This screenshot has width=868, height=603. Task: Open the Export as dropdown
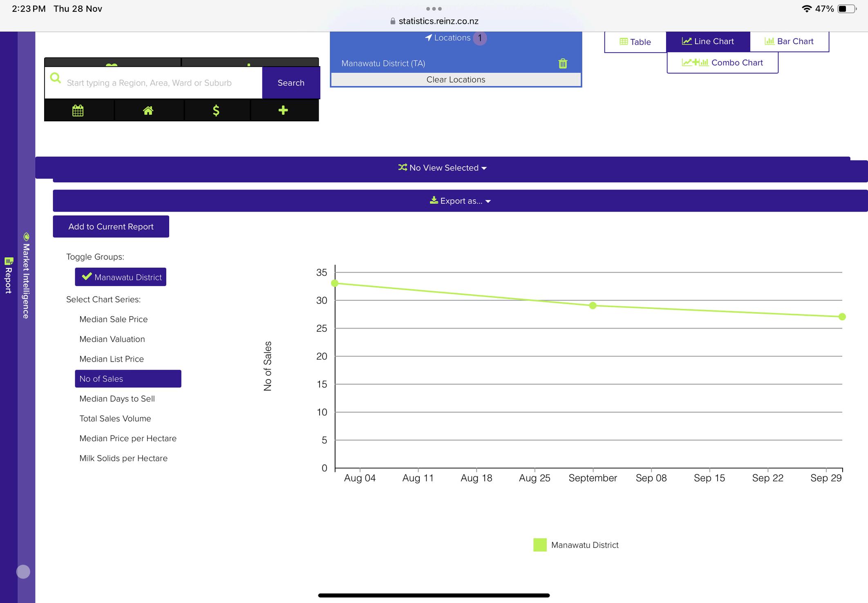pos(460,201)
